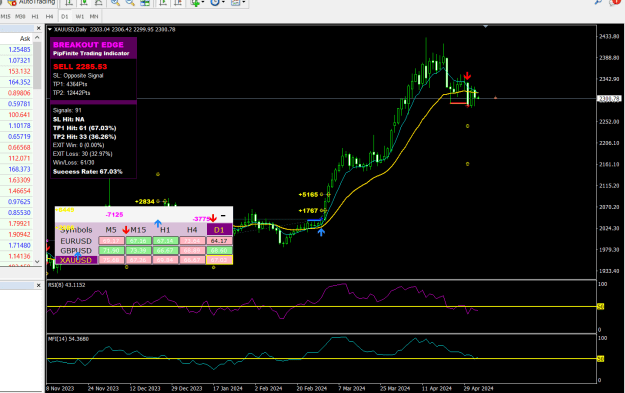Click the M5 column header in dashboard
The width and height of the screenshot is (625, 393).
(111, 230)
